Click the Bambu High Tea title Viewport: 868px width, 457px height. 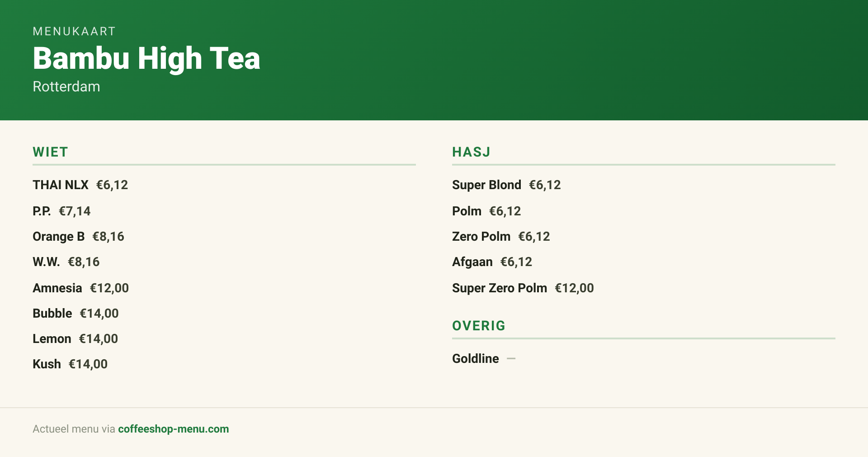click(x=146, y=58)
